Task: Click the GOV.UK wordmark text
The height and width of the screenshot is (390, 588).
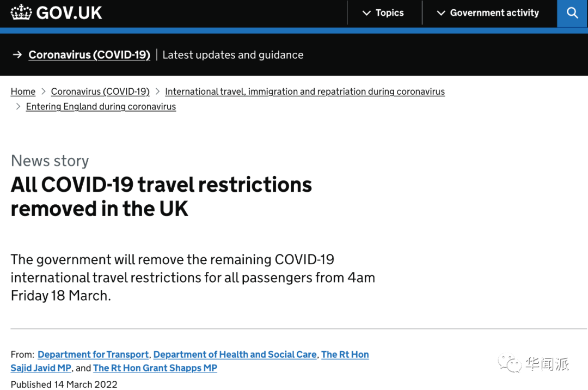Action: (69, 13)
